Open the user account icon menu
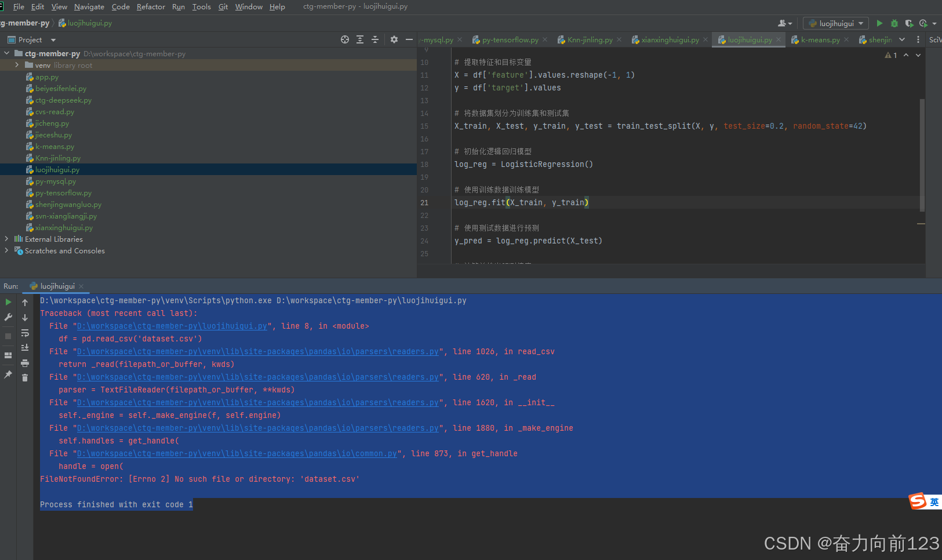 [785, 23]
